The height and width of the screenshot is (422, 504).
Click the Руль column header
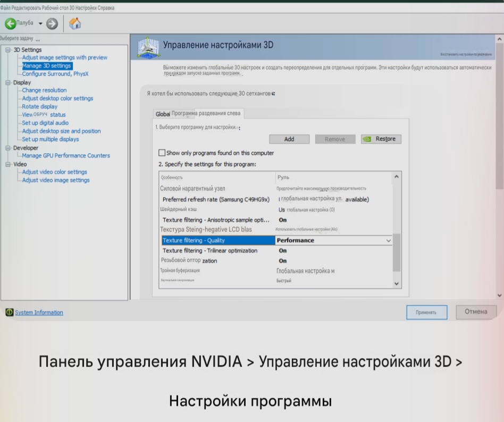(334, 178)
